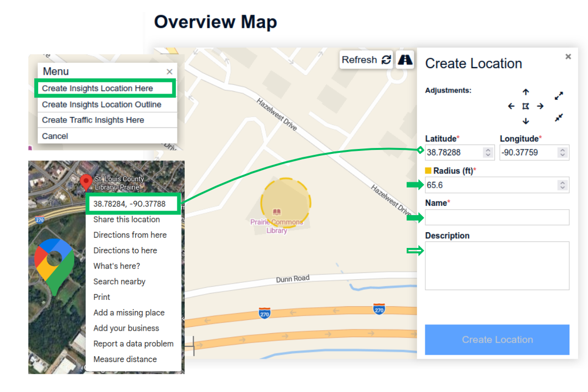Viewport: 588px width, 392px height.
Task: Enlarge the radius with the expand diagonal arrows icon
Action: (x=559, y=95)
